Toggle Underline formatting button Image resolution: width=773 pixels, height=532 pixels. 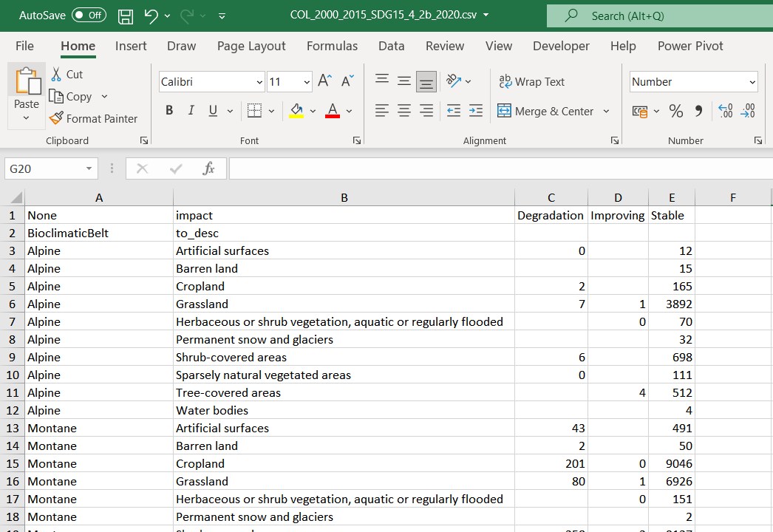[213, 110]
